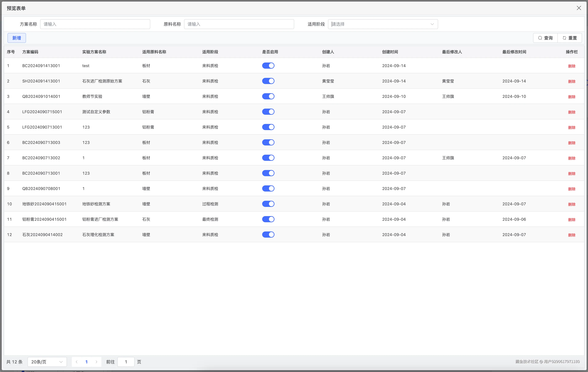Delete the 铝粉膏进厂检测方案 row
This screenshot has width=588, height=372.
572,219
